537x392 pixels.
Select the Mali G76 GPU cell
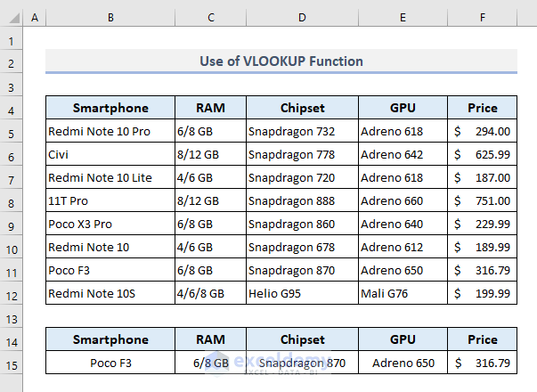pos(403,293)
